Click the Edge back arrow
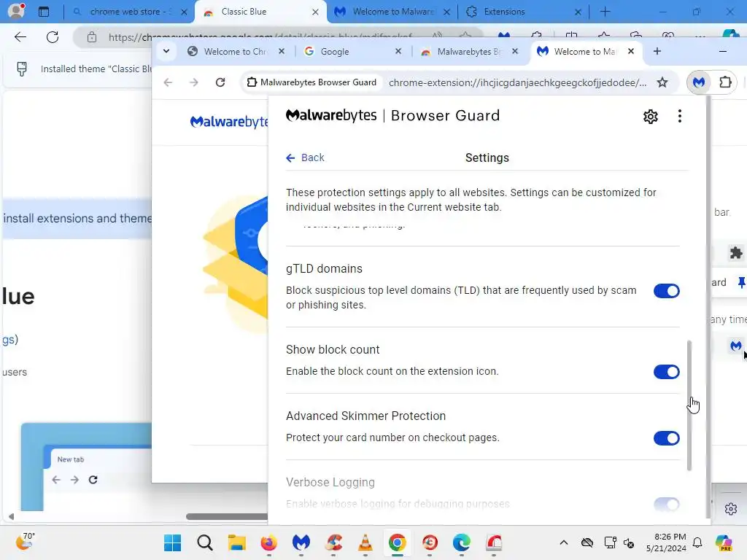747x560 pixels. (20, 37)
